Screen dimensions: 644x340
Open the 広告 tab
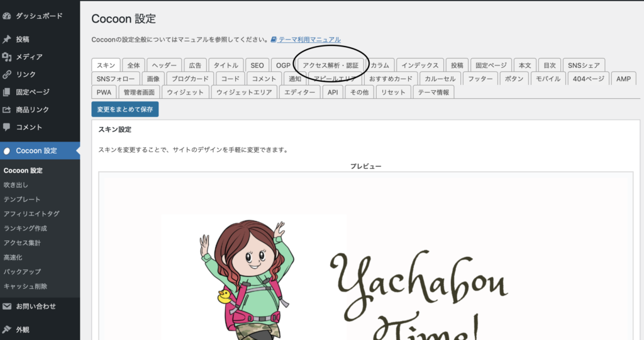[x=195, y=65]
